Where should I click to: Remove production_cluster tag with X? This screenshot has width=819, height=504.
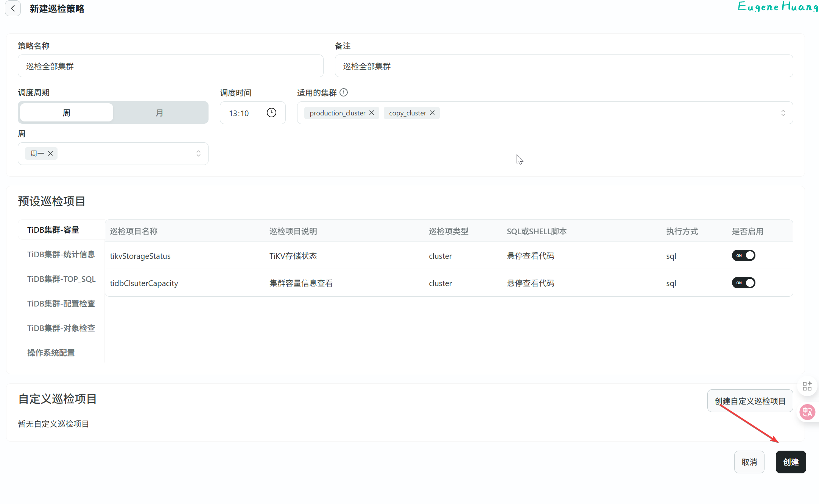372,113
